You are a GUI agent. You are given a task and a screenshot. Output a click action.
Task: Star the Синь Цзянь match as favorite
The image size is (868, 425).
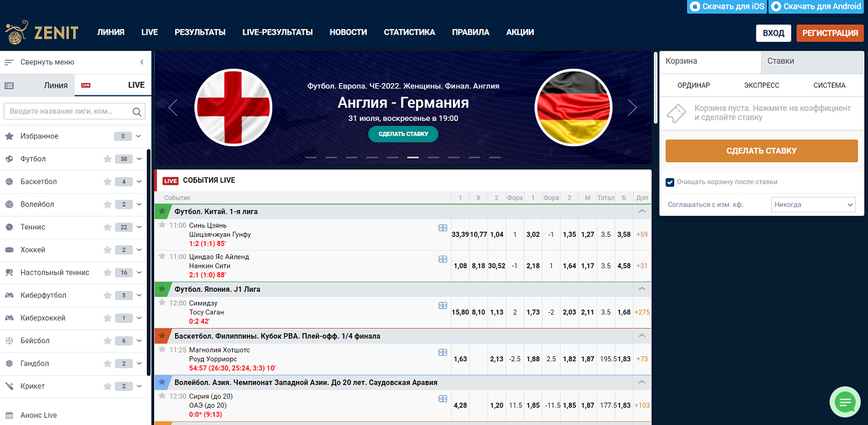tap(163, 225)
